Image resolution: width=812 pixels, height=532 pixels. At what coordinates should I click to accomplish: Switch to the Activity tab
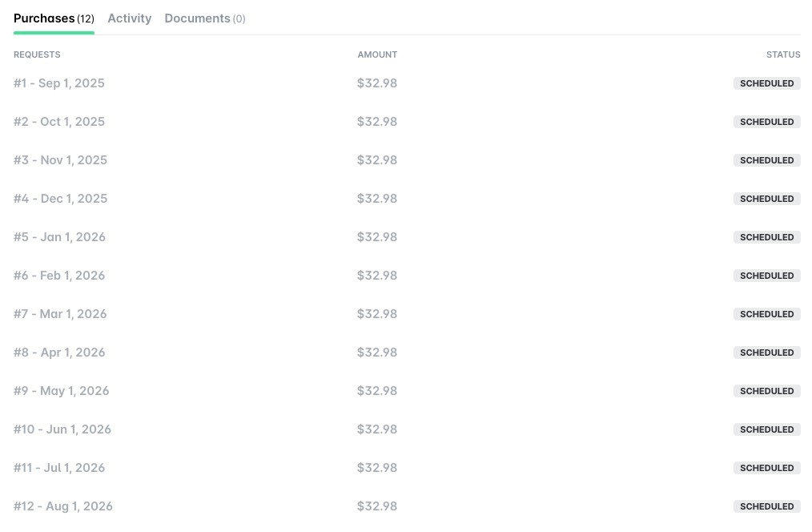coord(130,18)
